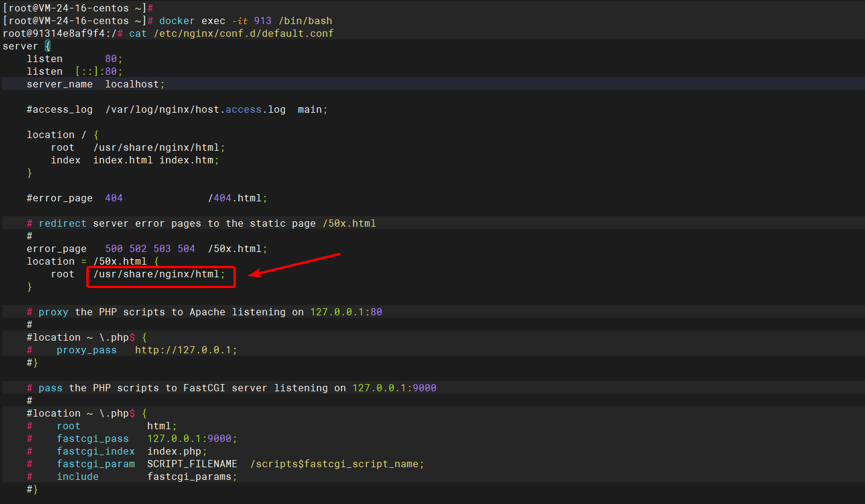This screenshot has width=865, height=504.
Task: Click the '#access_log' commented line
Action: tap(177, 110)
